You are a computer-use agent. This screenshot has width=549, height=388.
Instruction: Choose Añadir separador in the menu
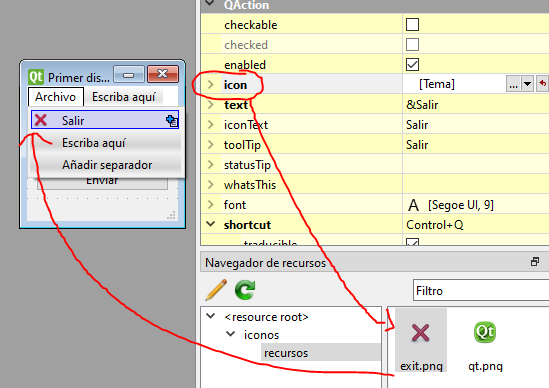click(107, 165)
